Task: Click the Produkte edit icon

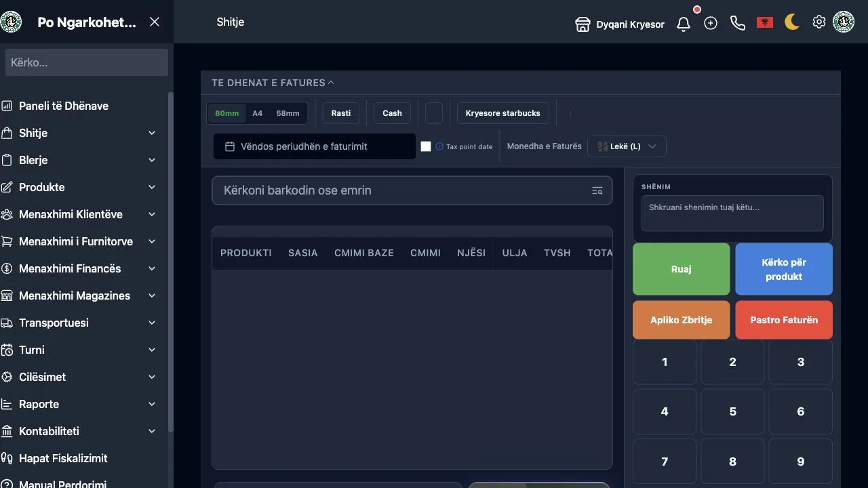Action: (7, 187)
